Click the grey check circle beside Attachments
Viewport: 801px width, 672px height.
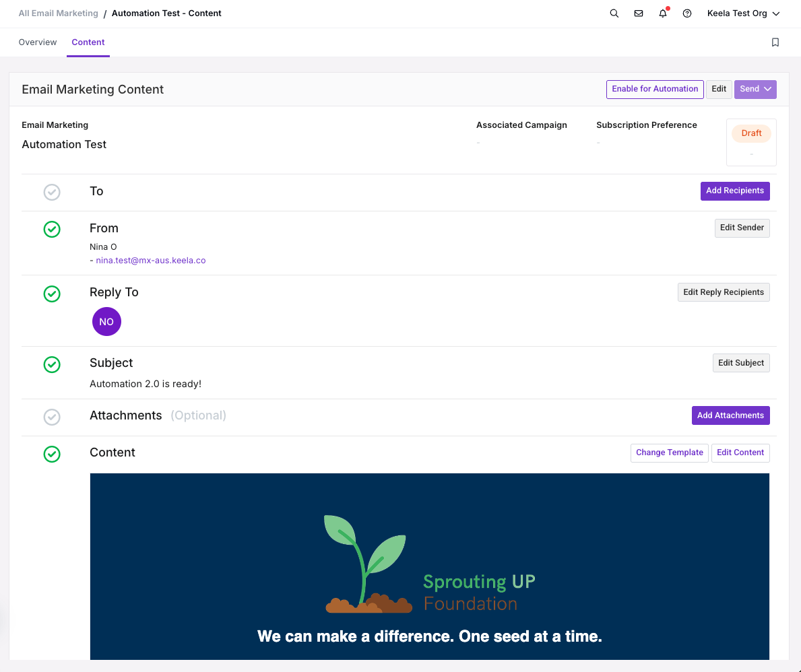pyautogui.click(x=52, y=417)
